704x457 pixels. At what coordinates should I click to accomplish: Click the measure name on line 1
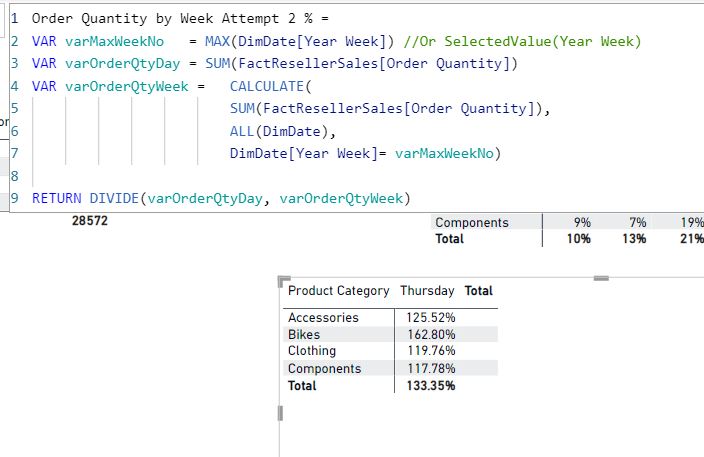[x=172, y=18]
